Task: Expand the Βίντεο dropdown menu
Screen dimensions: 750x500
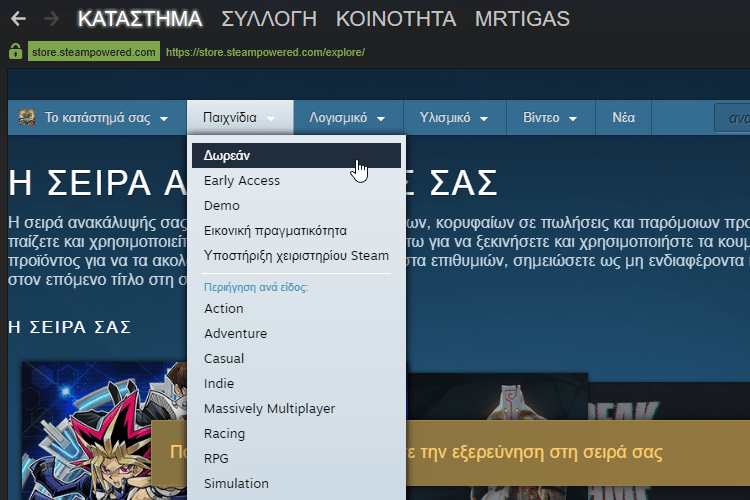Action: pos(551,118)
